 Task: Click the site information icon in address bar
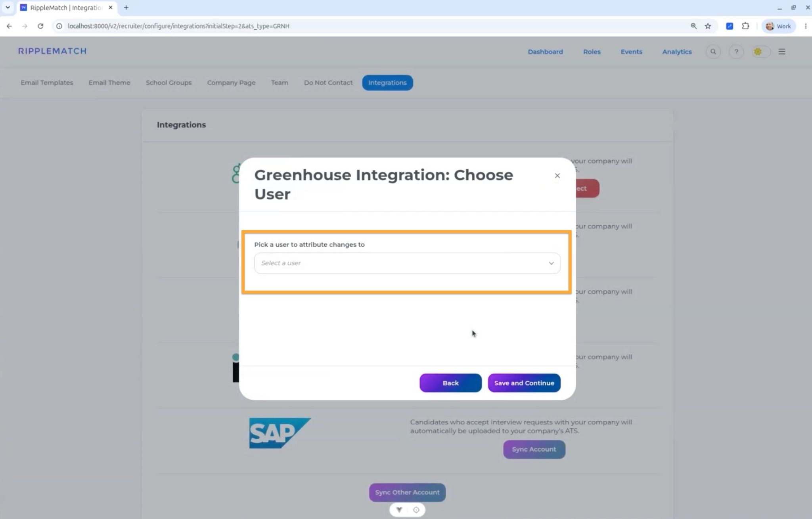tap(59, 26)
